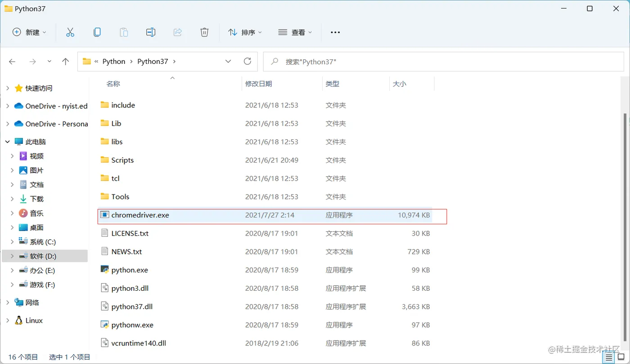Click the Delete trash can icon
The height and width of the screenshot is (364, 630).
coord(204,32)
